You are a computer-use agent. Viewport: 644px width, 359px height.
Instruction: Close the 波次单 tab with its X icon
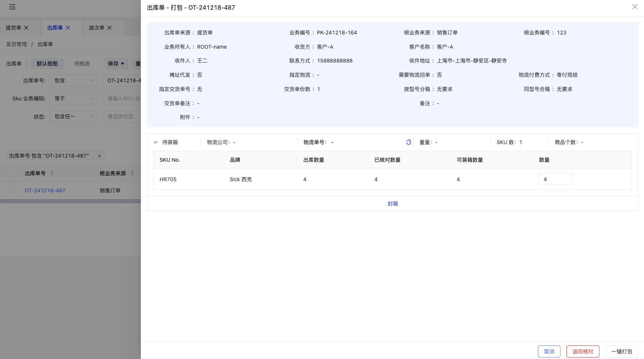pyautogui.click(x=109, y=28)
